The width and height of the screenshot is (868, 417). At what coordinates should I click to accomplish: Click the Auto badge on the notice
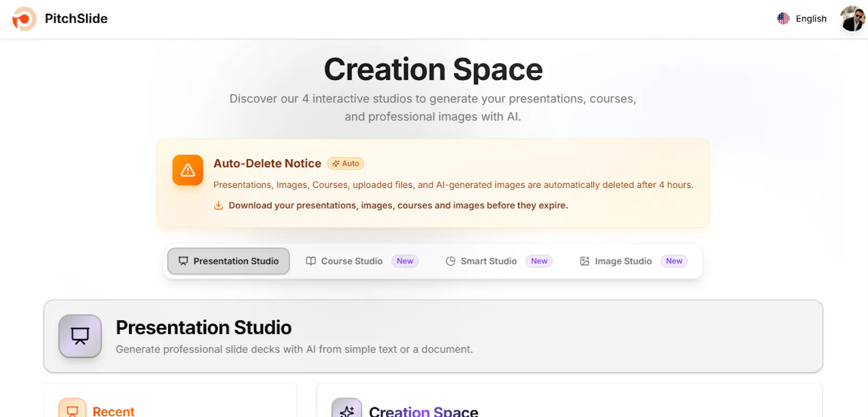click(x=346, y=163)
